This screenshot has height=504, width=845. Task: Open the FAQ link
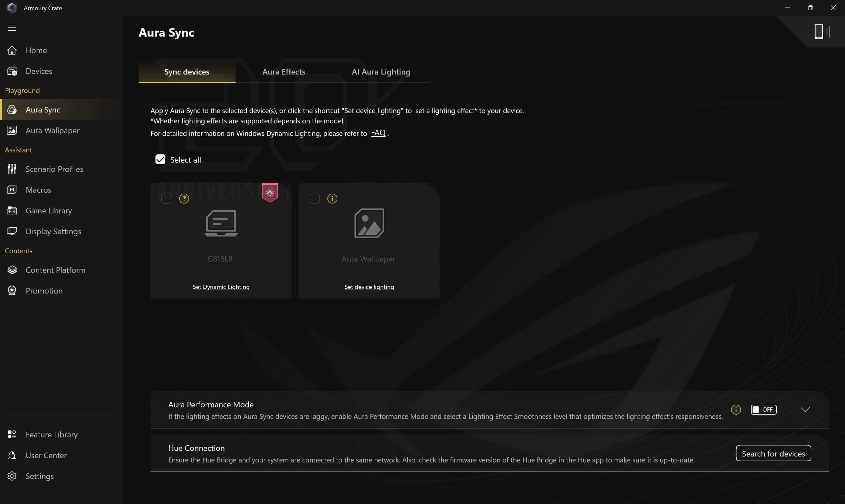(x=378, y=133)
